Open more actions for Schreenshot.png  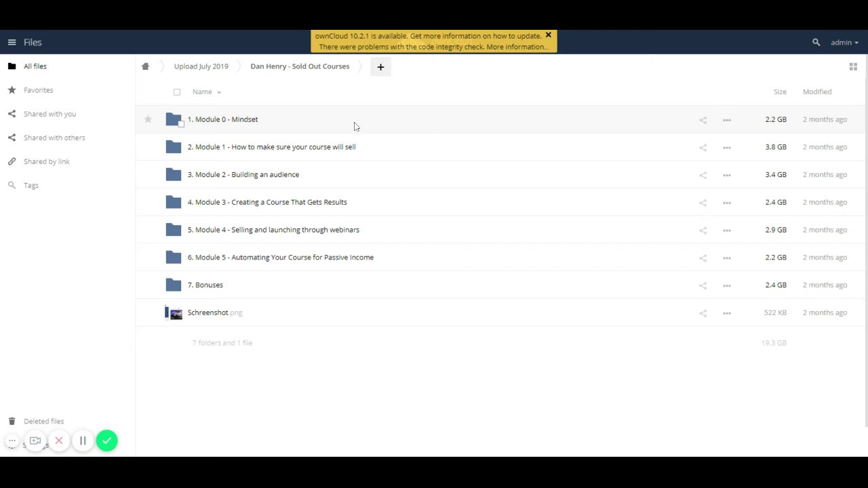(x=727, y=313)
